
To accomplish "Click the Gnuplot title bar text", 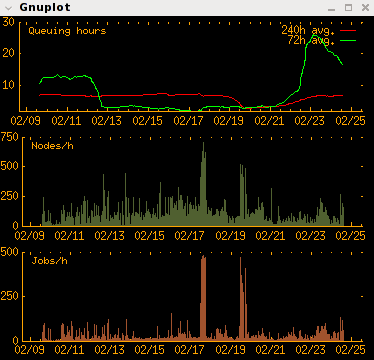I will click(45, 7).
